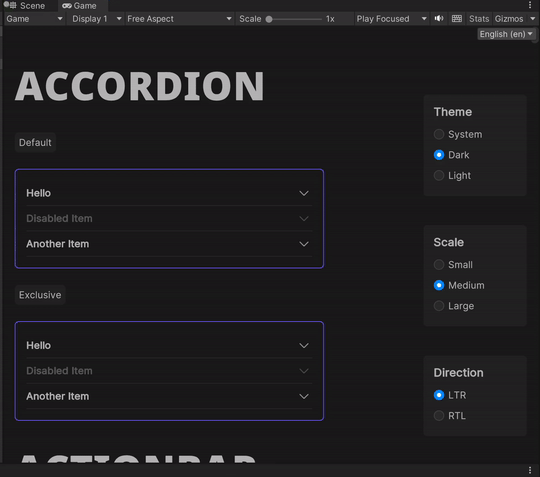540x477 pixels.
Task: Open the Game view mode dropdown
Action: [x=34, y=19]
